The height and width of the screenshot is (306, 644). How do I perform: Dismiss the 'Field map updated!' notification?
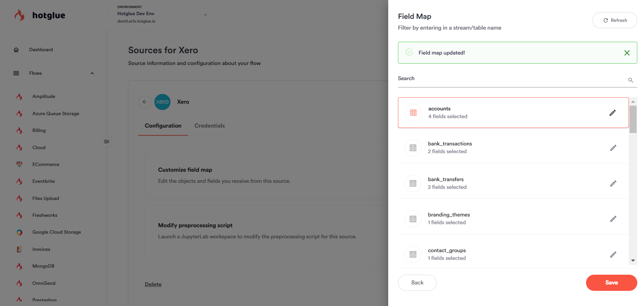coord(626,53)
